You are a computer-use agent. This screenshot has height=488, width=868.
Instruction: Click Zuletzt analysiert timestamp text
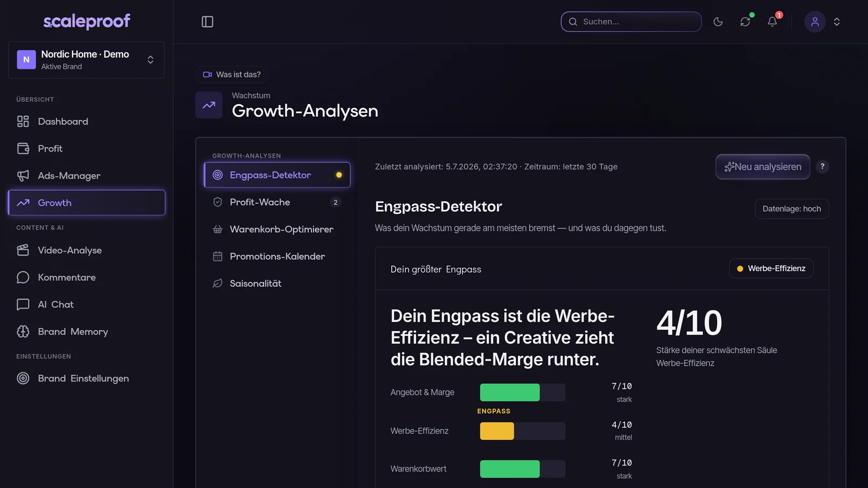click(x=496, y=166)
